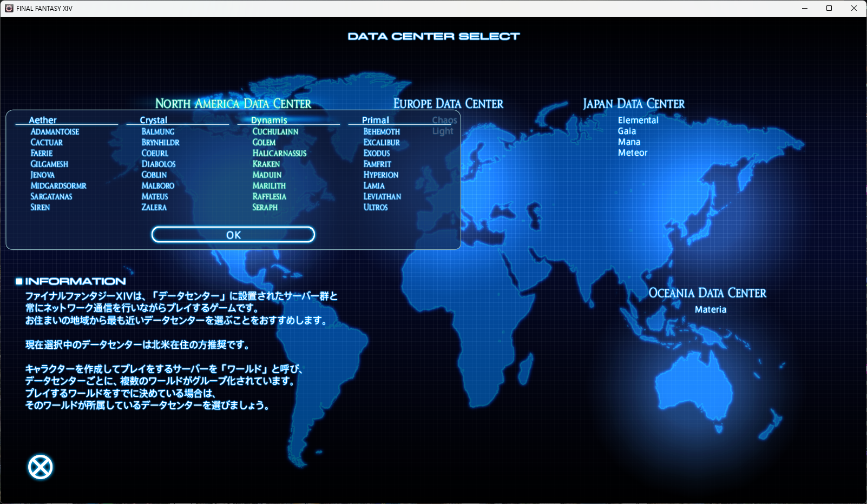
Task: Click the Zalera world name
Action: click(154, 207)
